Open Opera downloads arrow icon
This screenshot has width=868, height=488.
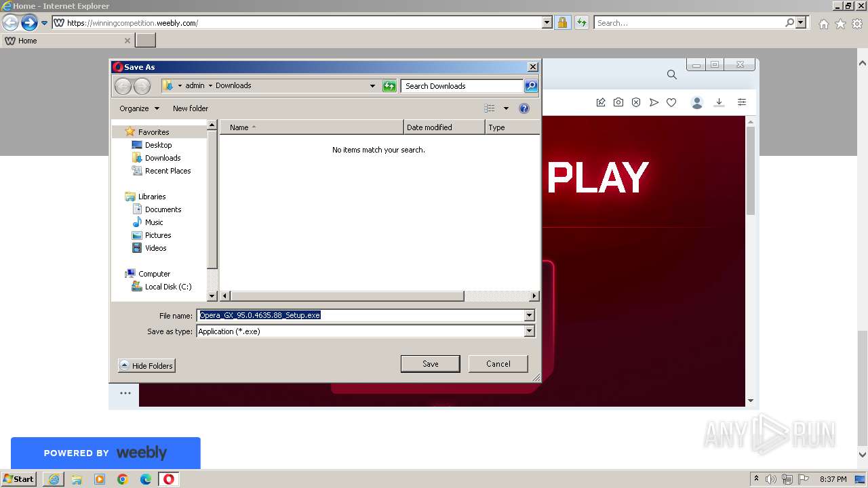[x=719, y=102]
